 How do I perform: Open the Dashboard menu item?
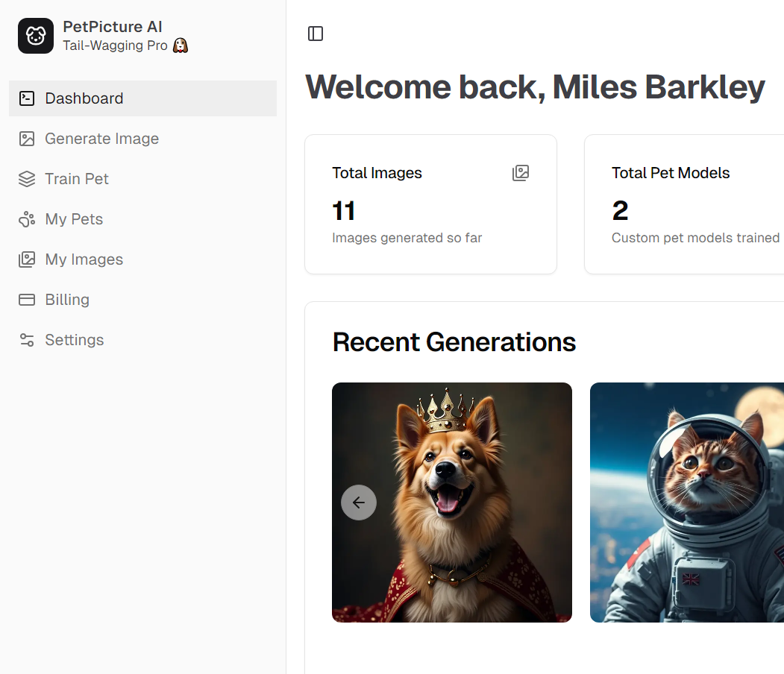(142, 98)
